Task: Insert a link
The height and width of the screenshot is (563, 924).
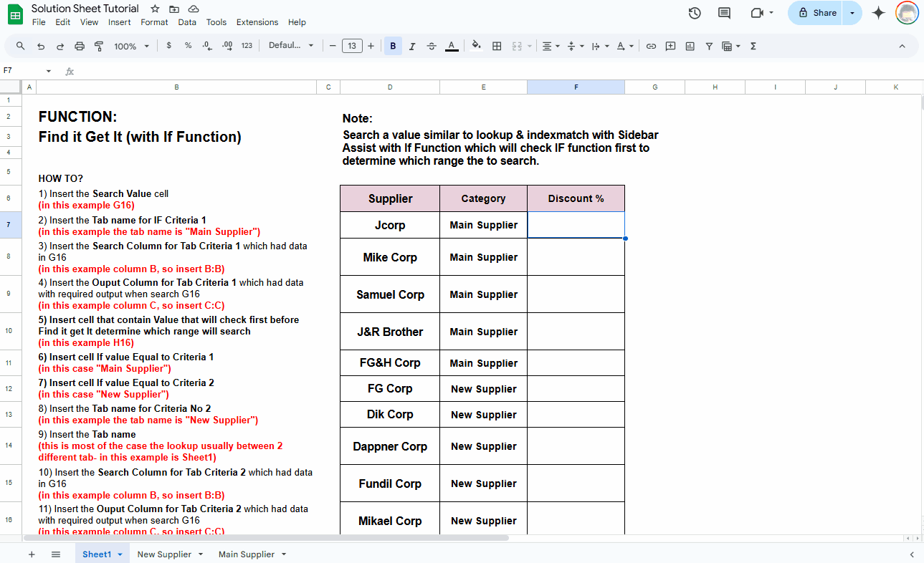Action: pos(651,46)
